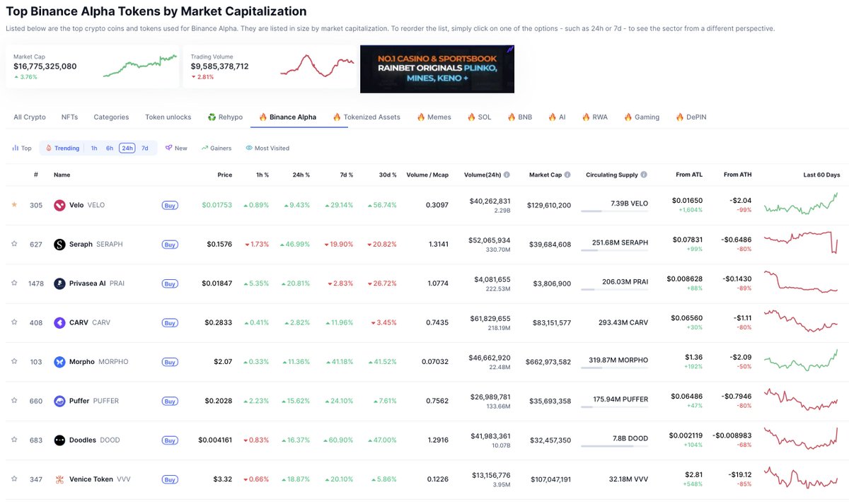Click the Gaming flame icon

628,117
